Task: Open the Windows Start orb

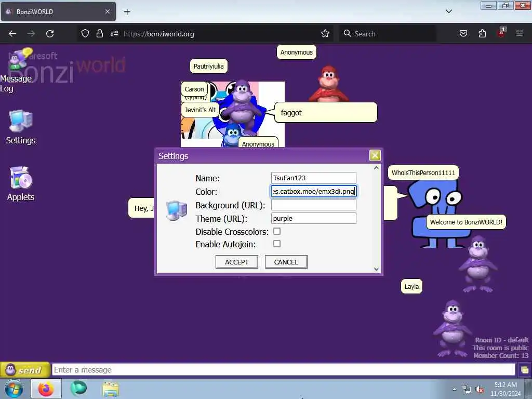Action: pos(14,389)
